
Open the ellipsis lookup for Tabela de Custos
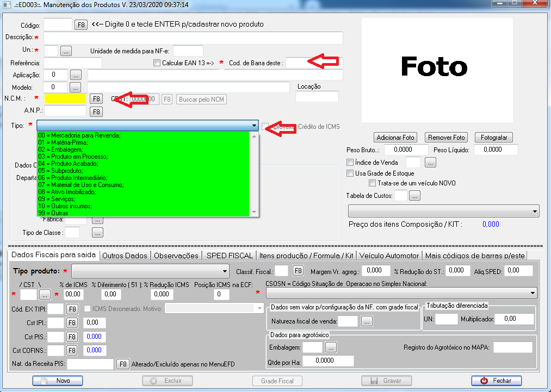[x=415, y=196]
